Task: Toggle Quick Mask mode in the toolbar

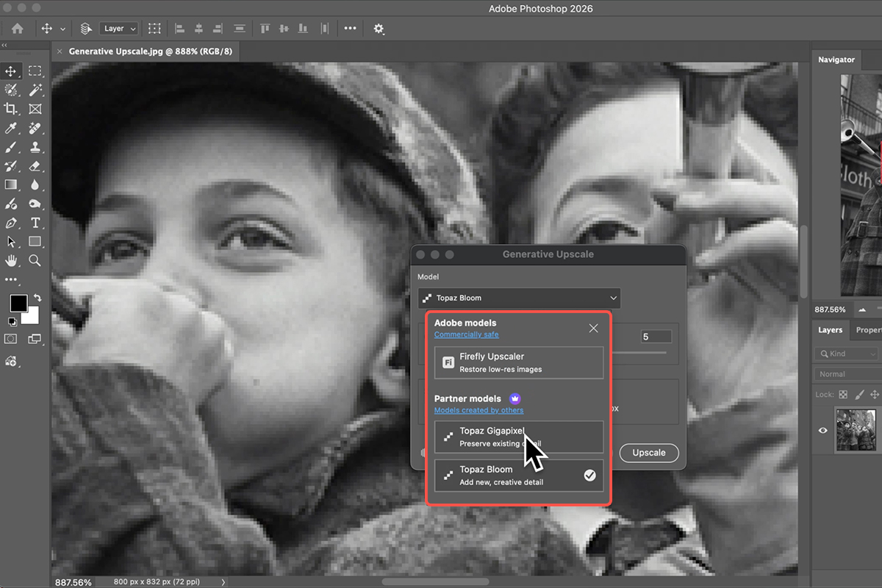Action: click(11, 339)
